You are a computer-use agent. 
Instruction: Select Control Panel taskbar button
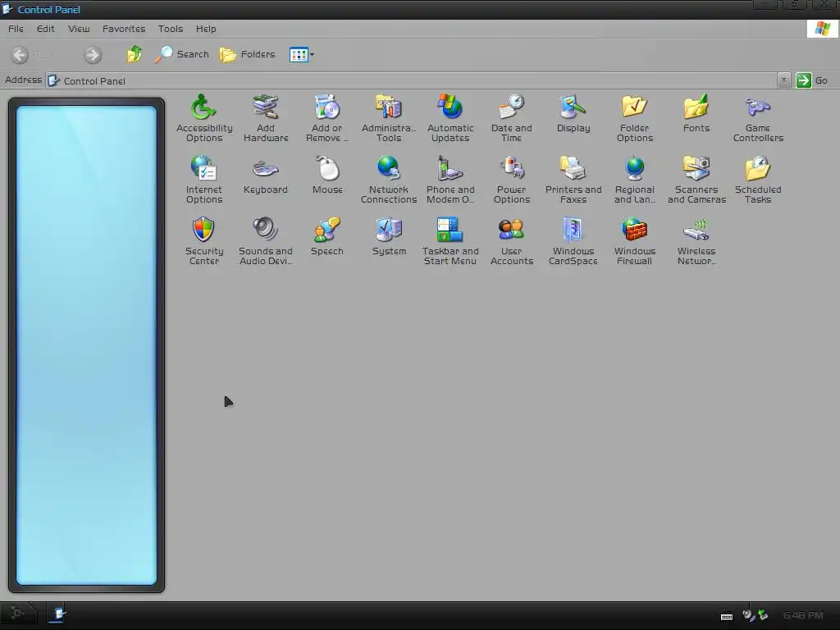(x=58, y=614)
